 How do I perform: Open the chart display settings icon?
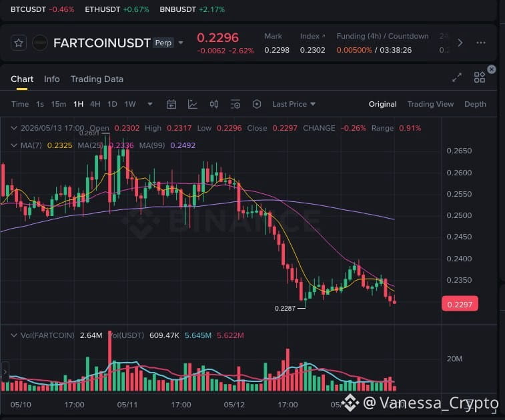tap(235, 104)
